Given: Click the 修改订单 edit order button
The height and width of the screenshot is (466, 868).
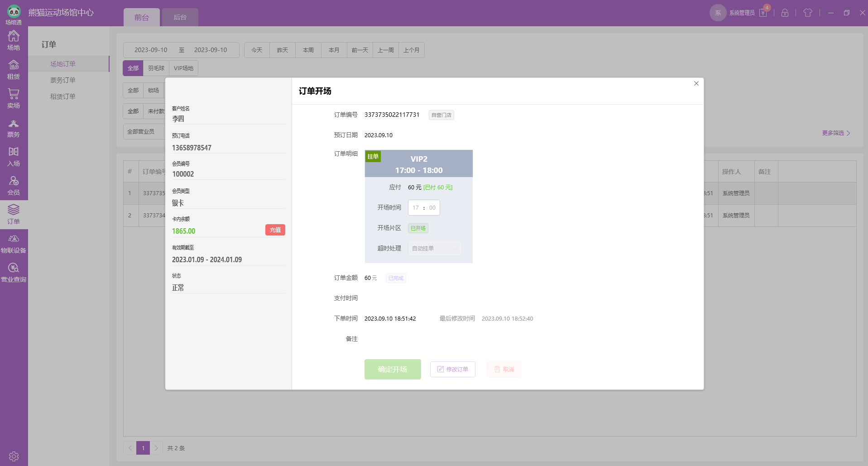Looking at the screenshot, I should click(452, 369).
